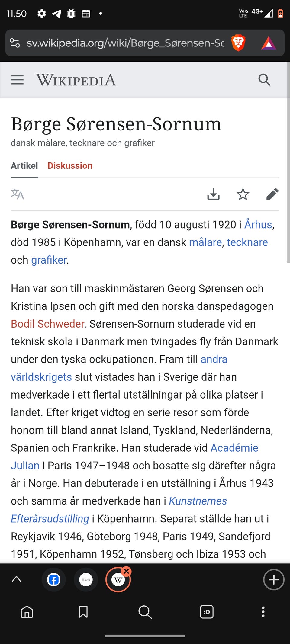Open a new tab with plus button
The width and height of the screenshot is (290, 644).
(x=274, y=580)
